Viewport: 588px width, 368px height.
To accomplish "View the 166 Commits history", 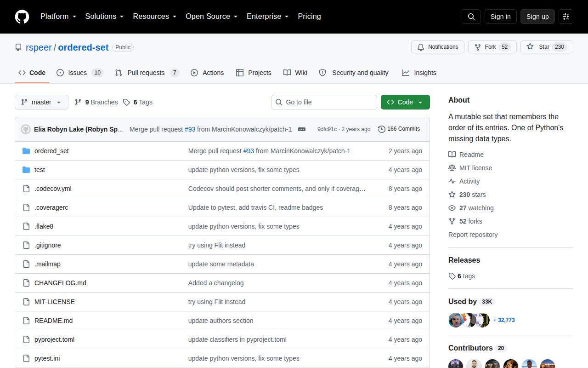I will click(399, 129).
